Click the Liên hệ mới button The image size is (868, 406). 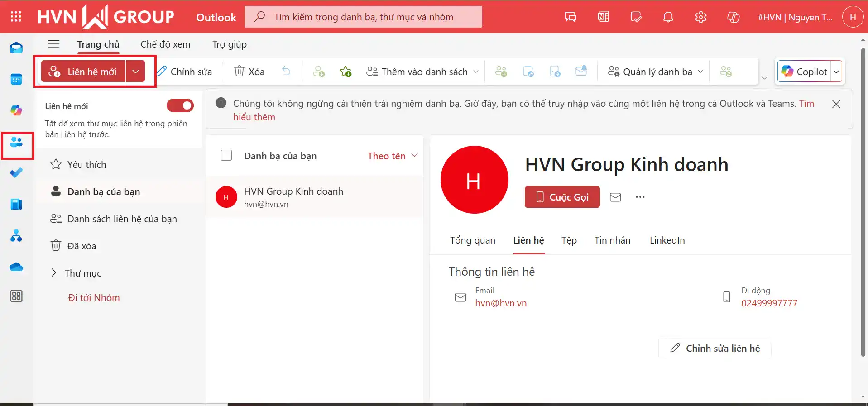[x=83, y=72]
